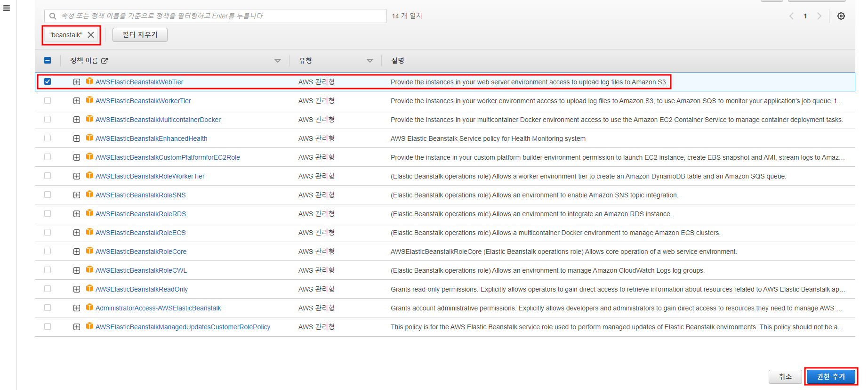This screenshot has width=868, height=390.
Task: Check the AWSElasticBeanstalkCustomPlatformforEC2Role checkbox
Action: 48,157
